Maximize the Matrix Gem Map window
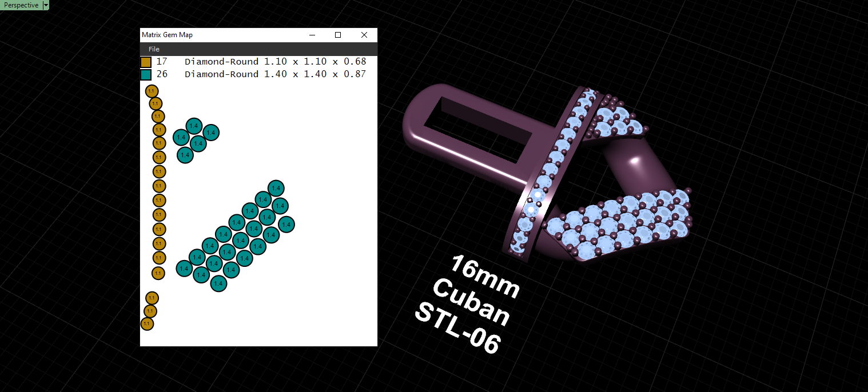This screenshot has height=392, width=868. click(338, 35)
